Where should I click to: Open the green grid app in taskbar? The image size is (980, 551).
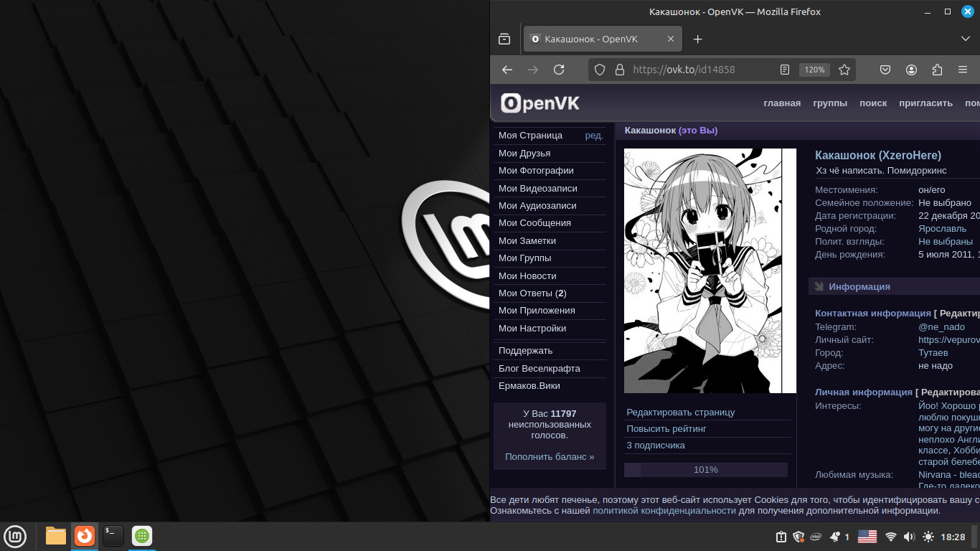point(142,536)
